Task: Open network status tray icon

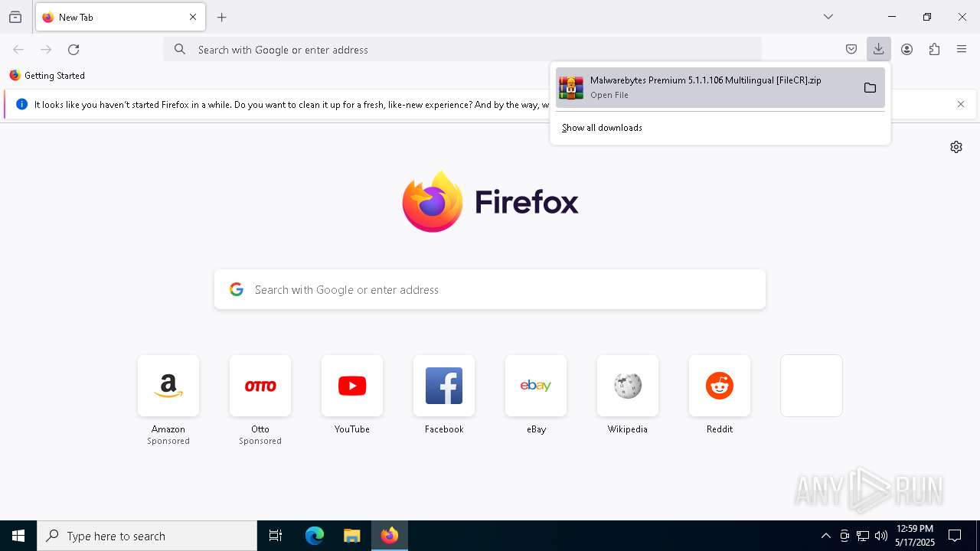Action: pos(863,536)
